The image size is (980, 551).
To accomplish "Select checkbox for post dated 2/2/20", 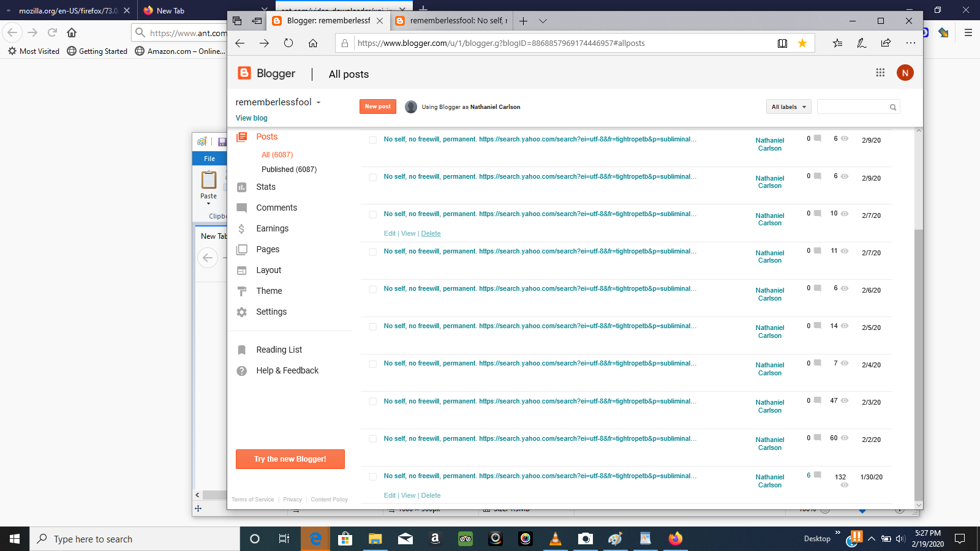I will tap(372, 439).
